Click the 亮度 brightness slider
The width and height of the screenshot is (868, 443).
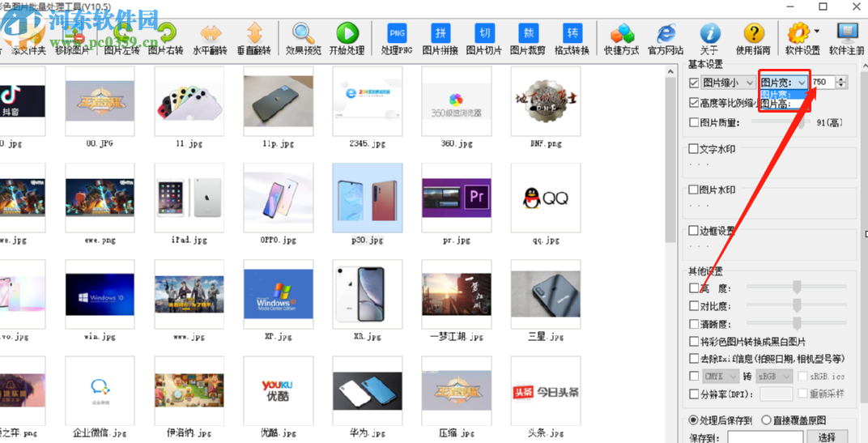[797, 287]
